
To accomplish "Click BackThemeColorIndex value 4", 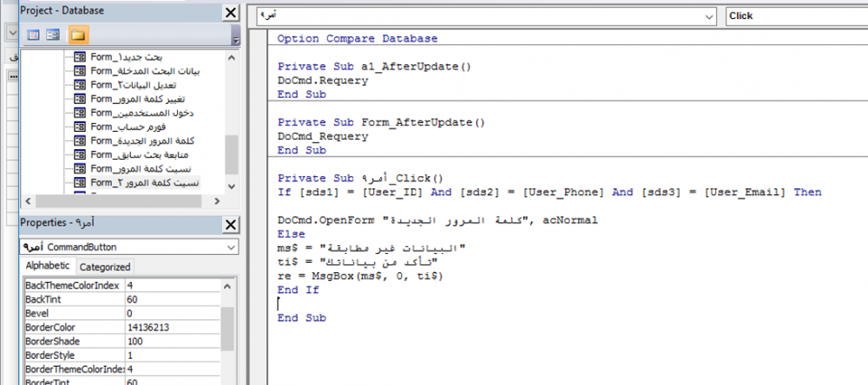I will point(173,285).
